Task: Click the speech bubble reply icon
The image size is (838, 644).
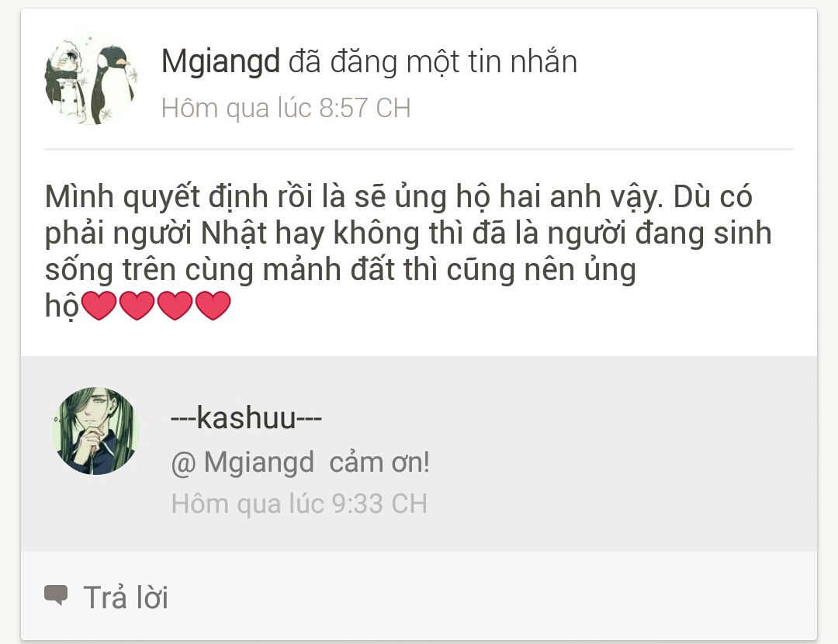Action: [56, 595]
